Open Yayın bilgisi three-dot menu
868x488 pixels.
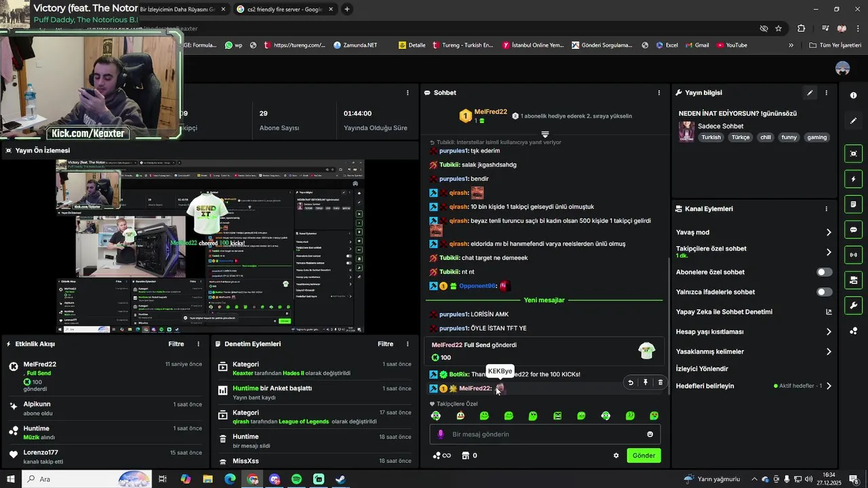point(826,93)
